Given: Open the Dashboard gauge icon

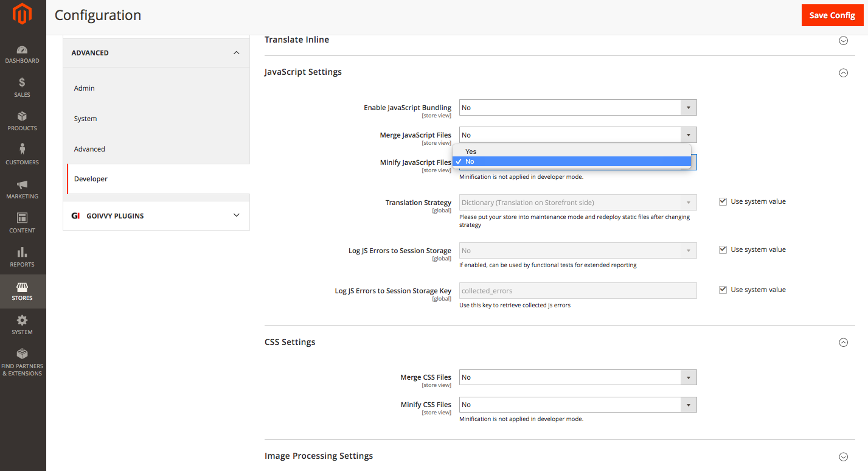Looking at the screenshot, I should pyautogui.click(x=23, y=50).
